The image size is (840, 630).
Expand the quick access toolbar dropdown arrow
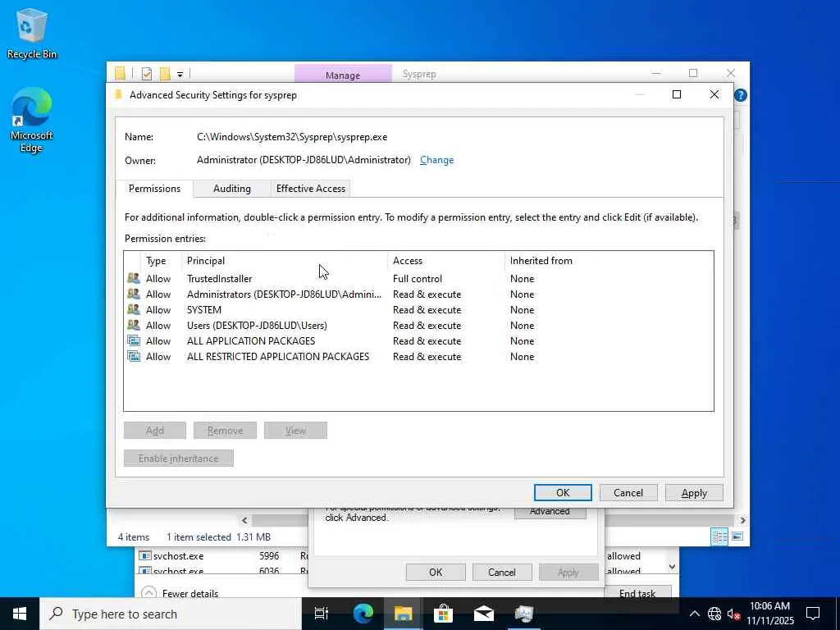pos(180,75)
